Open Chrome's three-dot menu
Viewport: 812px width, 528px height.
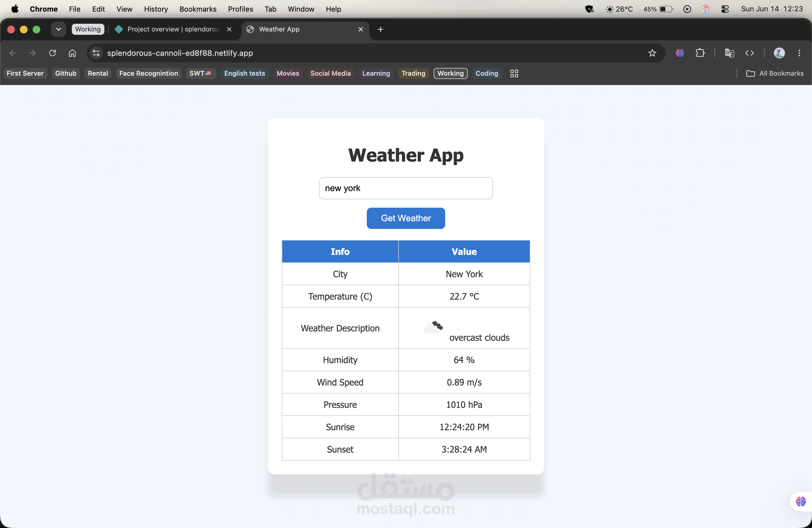[799, 53]
